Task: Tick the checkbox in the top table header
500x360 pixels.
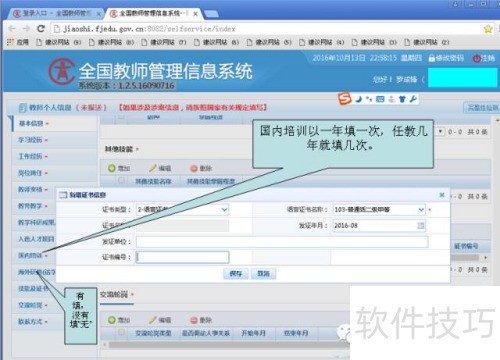Action: 121,117
